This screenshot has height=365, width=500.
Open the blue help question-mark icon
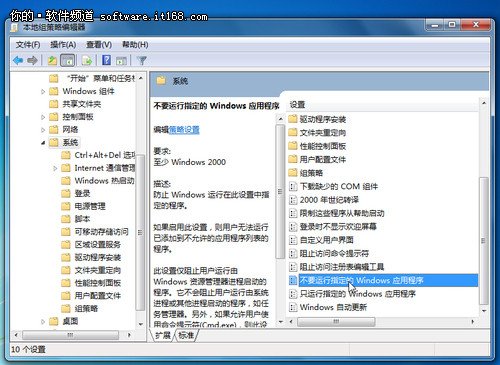[x=107, y=60]
